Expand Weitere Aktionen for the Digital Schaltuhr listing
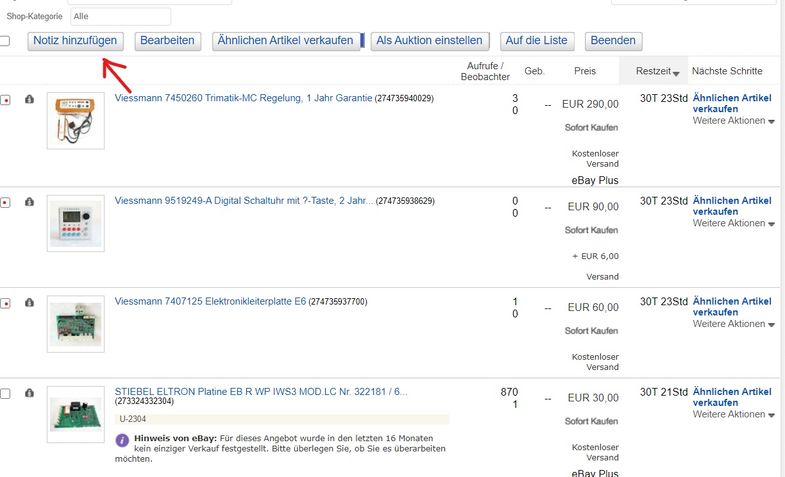 pyautogui.click(x=734, y=223)
